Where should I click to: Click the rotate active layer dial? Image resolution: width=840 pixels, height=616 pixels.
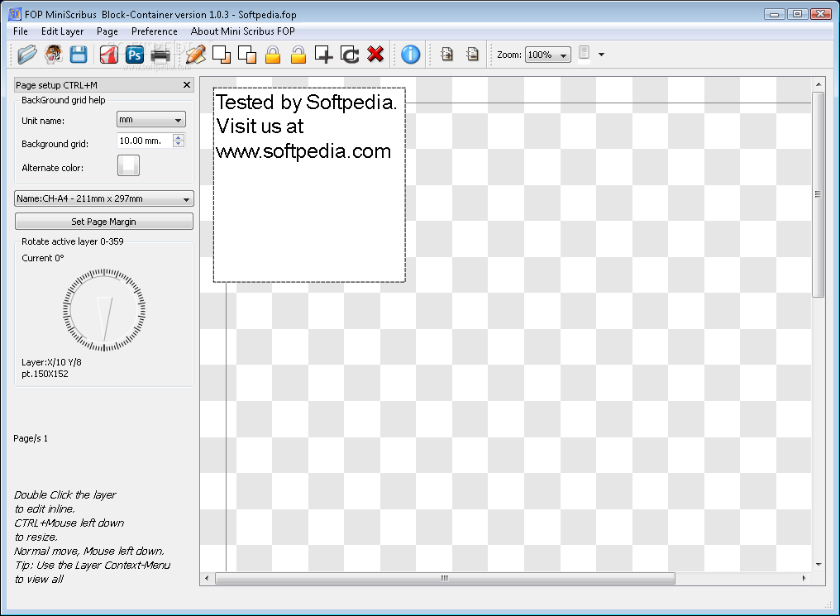point(104,309)
